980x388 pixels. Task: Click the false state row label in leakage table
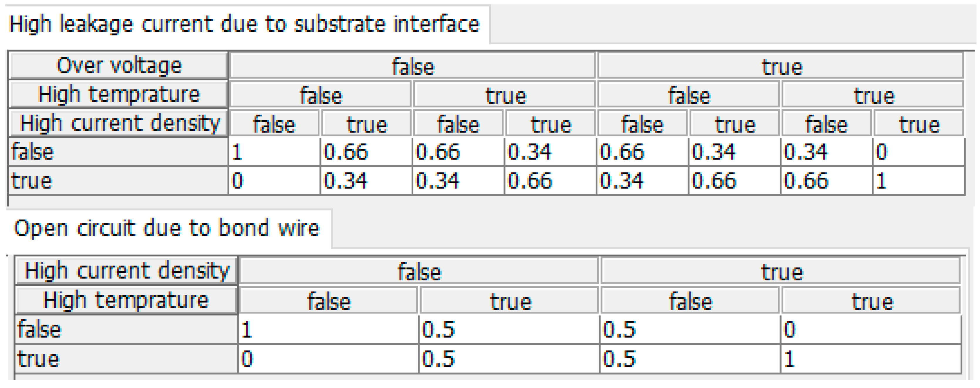coord(118,152)
